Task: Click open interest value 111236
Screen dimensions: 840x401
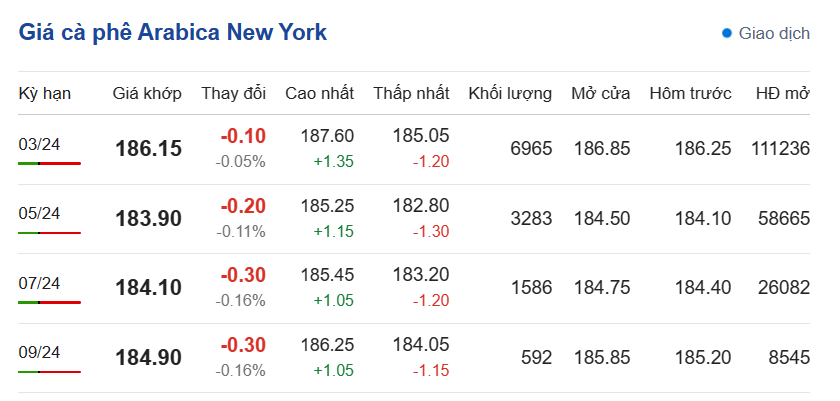Action: pyautogui.click(x=779, y=149)
